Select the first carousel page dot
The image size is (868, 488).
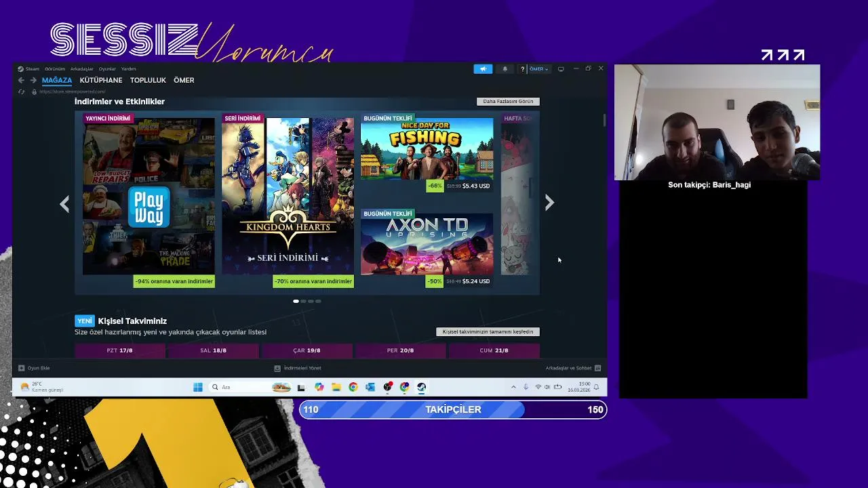296,301
